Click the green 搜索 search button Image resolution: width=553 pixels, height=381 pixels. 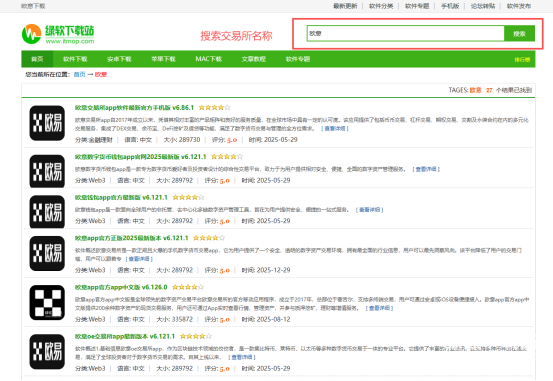[519, 34]
